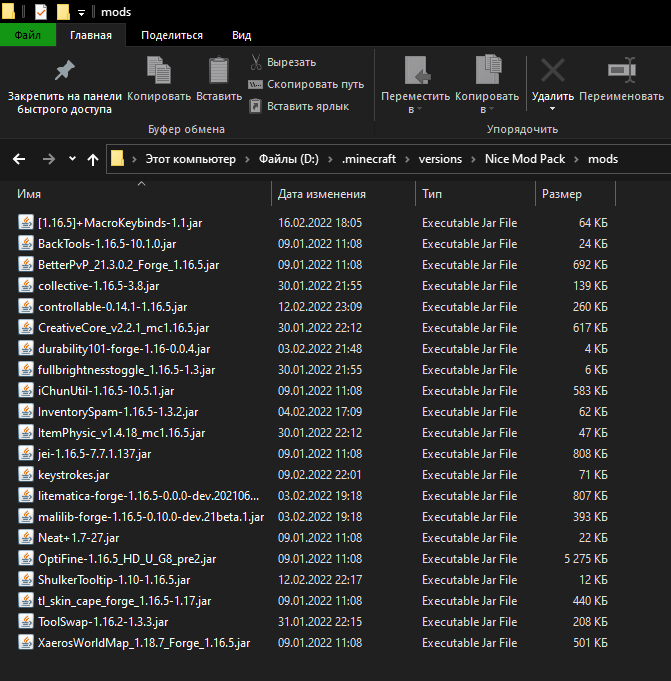Screen dimensions: 671x681
Task: Click 'Nice Mod Pack' breadcrumb segment
Action: [x=525, y=159]
